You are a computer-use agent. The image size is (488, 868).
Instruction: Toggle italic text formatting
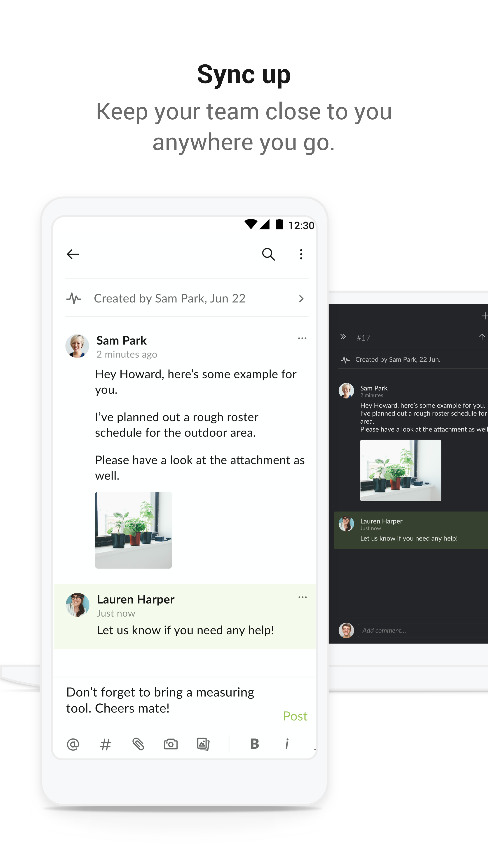click(x=287, y=744)
